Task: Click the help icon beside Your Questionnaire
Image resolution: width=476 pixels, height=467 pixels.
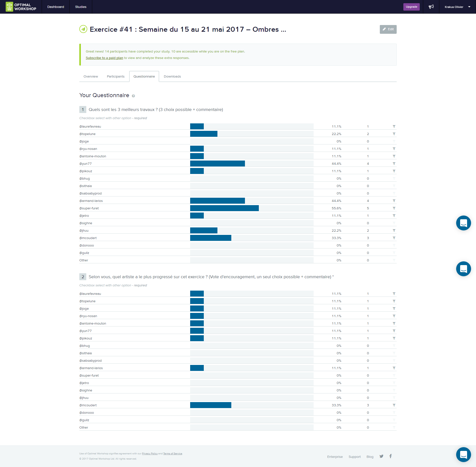Action: 133,96
